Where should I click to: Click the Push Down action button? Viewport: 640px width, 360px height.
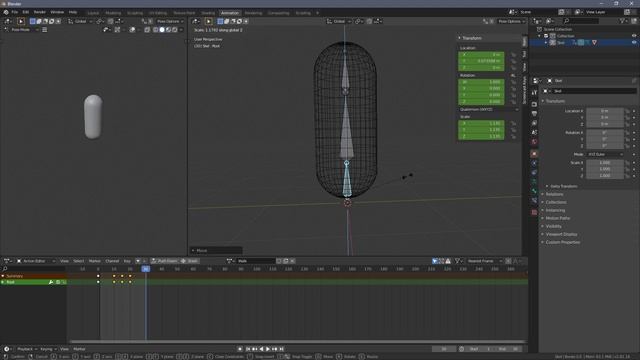pyautogui.click(x=164, y=261)
